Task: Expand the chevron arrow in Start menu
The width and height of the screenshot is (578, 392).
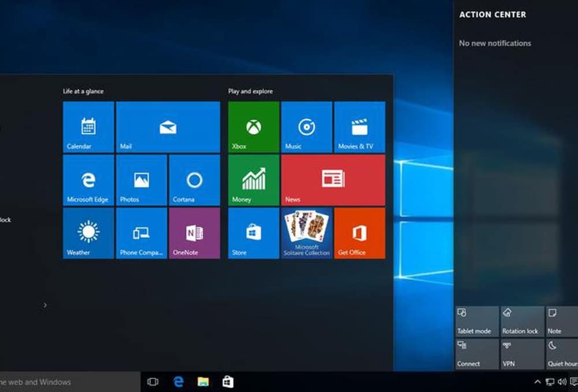Action: point(45,305)
